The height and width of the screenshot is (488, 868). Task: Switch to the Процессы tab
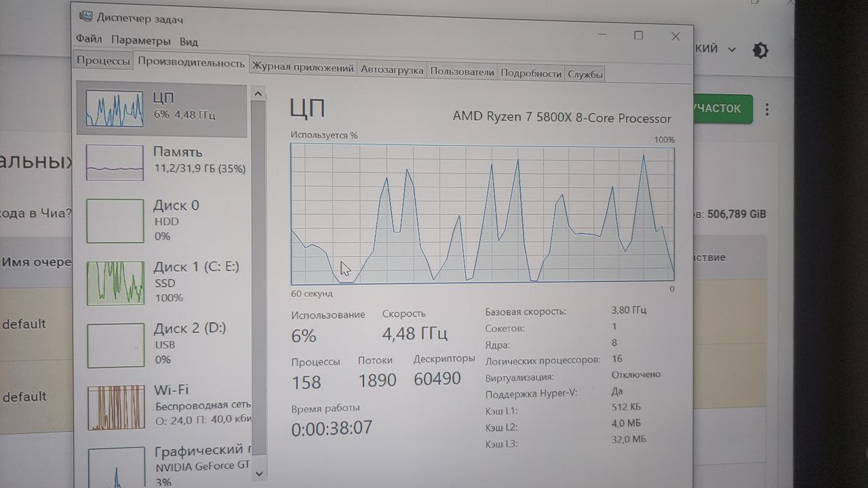pyautogui.click(x=103, y=61)
